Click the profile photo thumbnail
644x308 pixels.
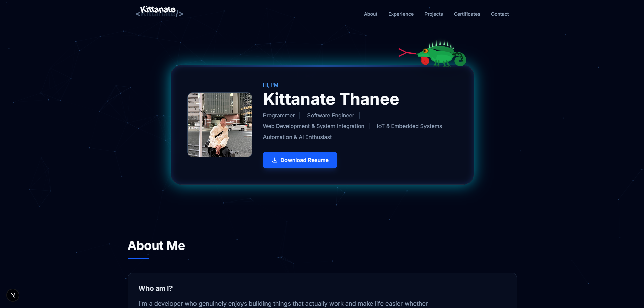[220, 125]
